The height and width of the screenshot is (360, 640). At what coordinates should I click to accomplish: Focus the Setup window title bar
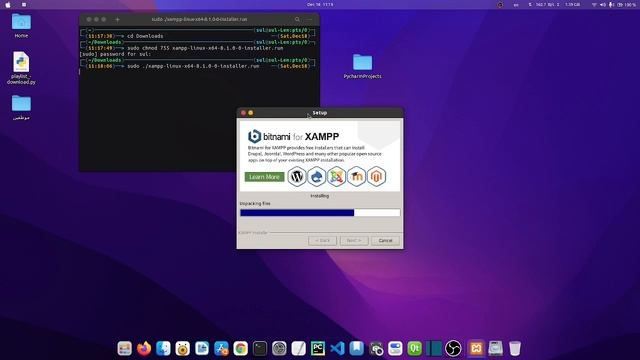tap(320, 113)
